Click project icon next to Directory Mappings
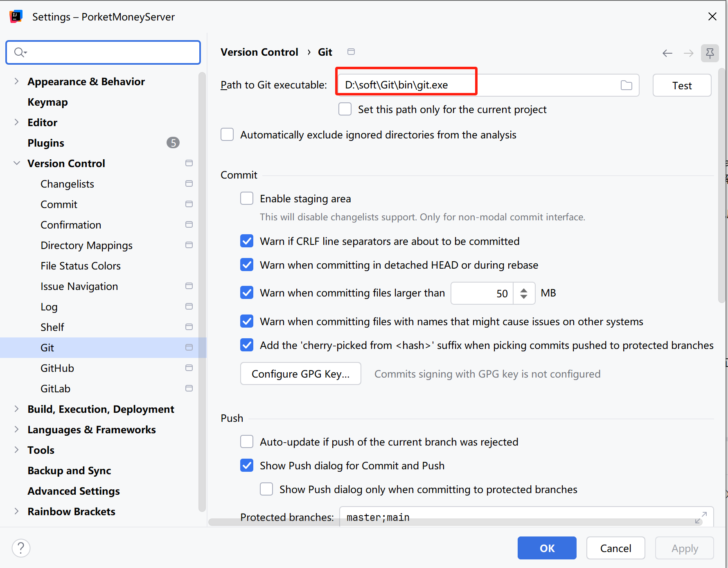 click(x=189, y=245)
